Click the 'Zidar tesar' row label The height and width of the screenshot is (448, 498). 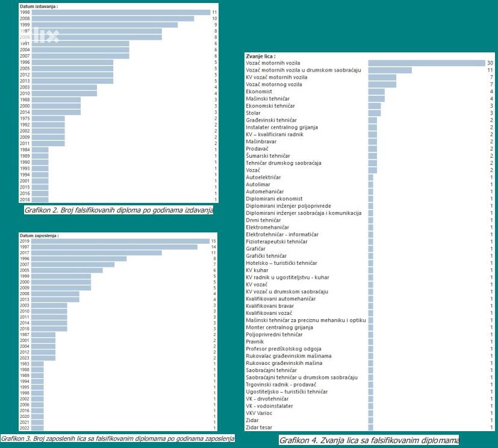coord(260,428)
